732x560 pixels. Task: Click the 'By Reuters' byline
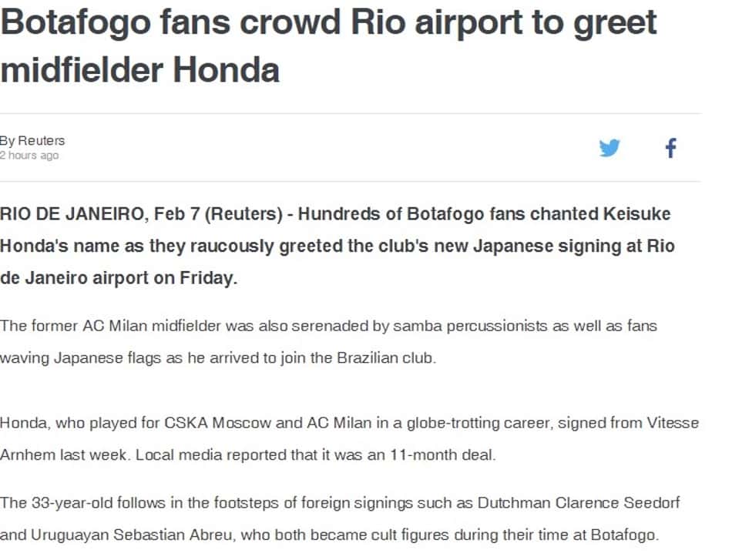pos(32,140)
